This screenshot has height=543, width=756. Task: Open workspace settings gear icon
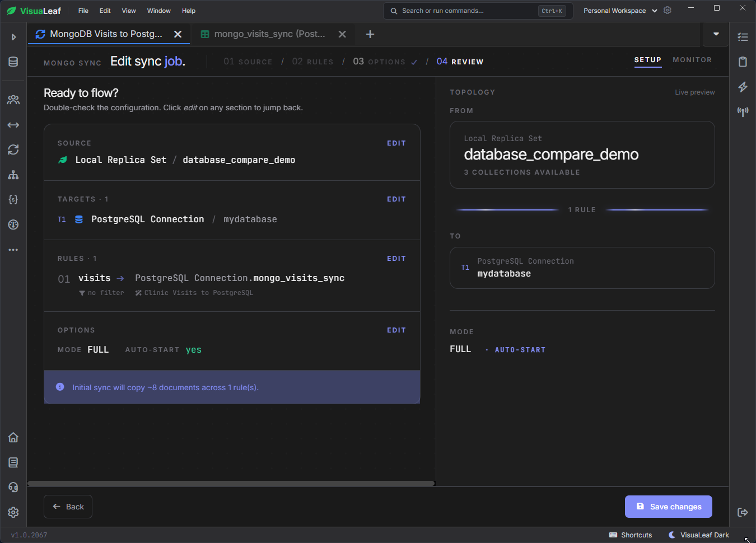(x=668, y=11)
